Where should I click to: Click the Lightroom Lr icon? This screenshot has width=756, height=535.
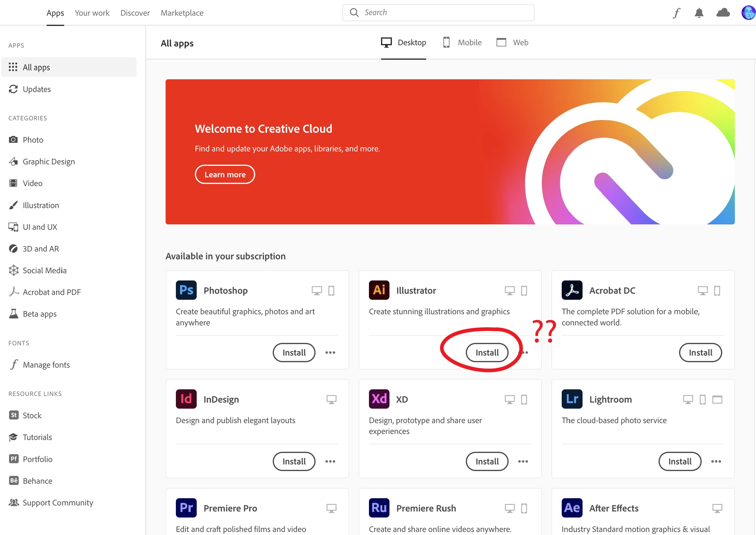(x=572, y=399)
